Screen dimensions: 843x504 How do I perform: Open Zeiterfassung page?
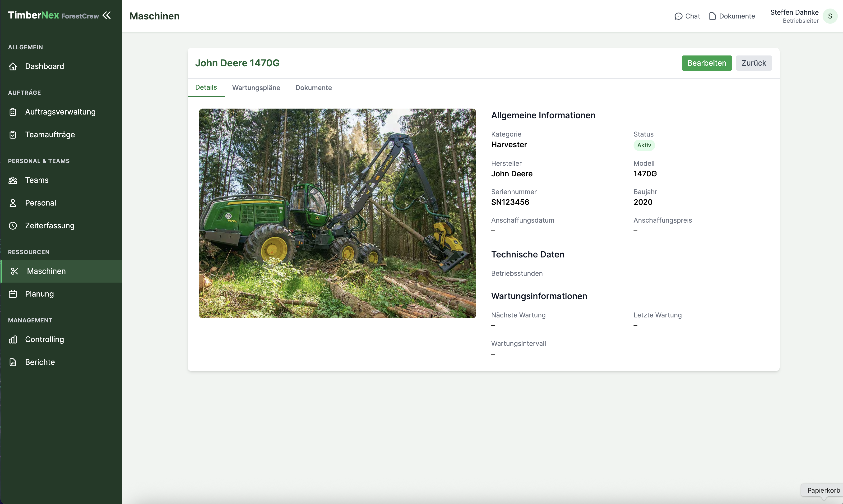pyautogui.click(x=61, y=226)
